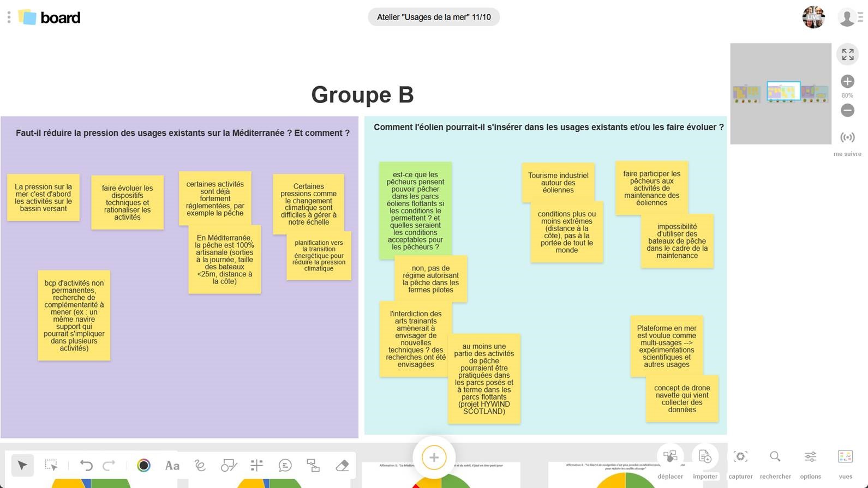Click the yellow plus add button

click(x=434, y=457)
